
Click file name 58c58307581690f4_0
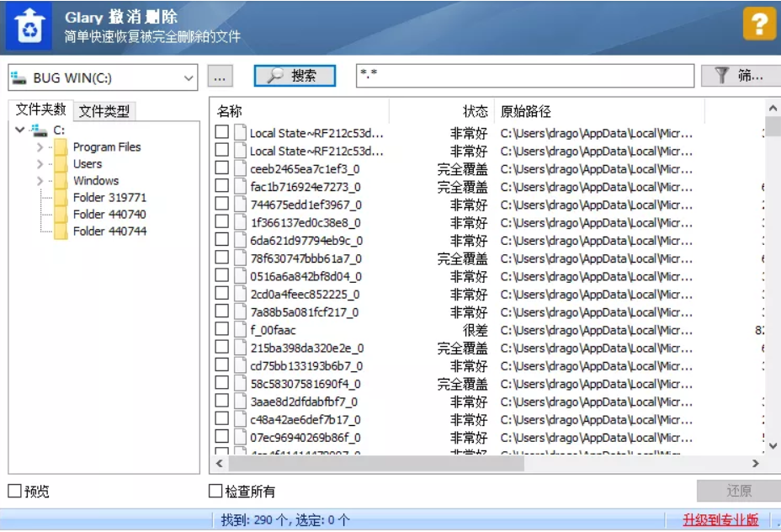pos(305,384)
